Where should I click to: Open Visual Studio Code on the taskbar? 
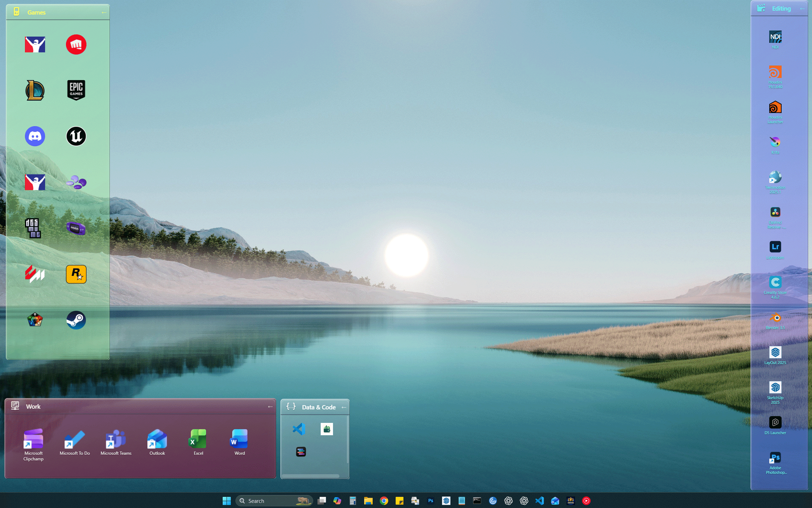(x=540, y=501)
